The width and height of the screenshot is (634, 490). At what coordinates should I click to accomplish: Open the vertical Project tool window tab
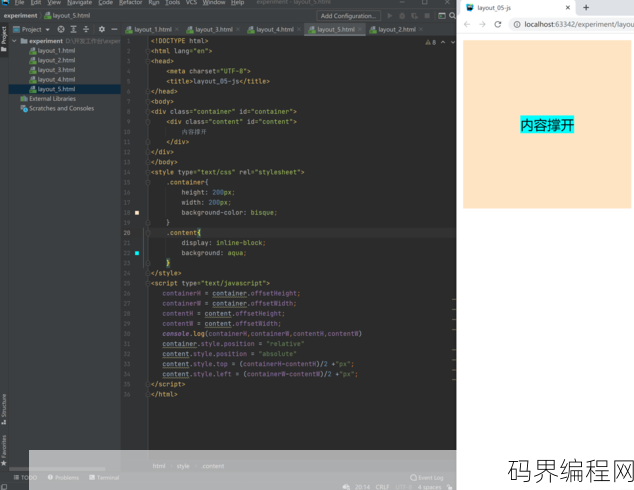[4, 38]
